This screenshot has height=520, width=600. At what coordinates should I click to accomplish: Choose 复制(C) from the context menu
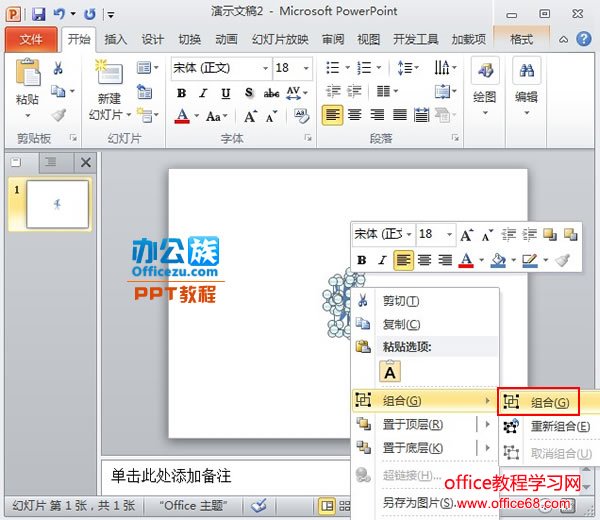click(425, 324)
